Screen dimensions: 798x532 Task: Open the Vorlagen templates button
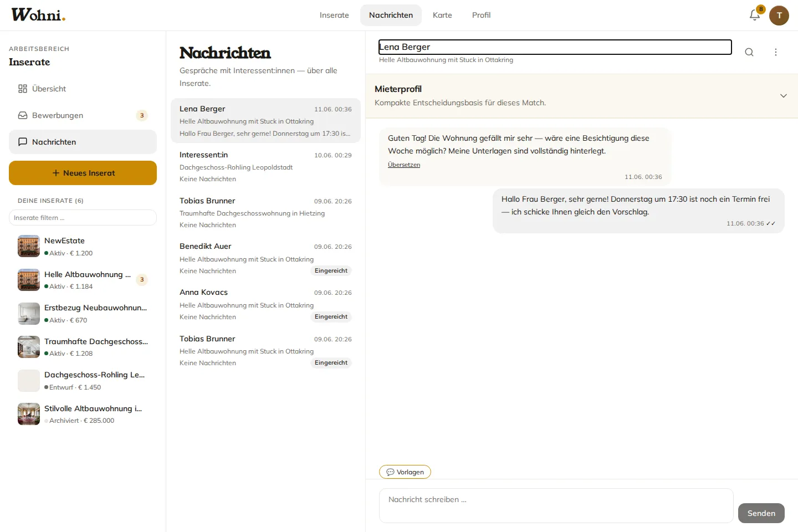[405, 472]
